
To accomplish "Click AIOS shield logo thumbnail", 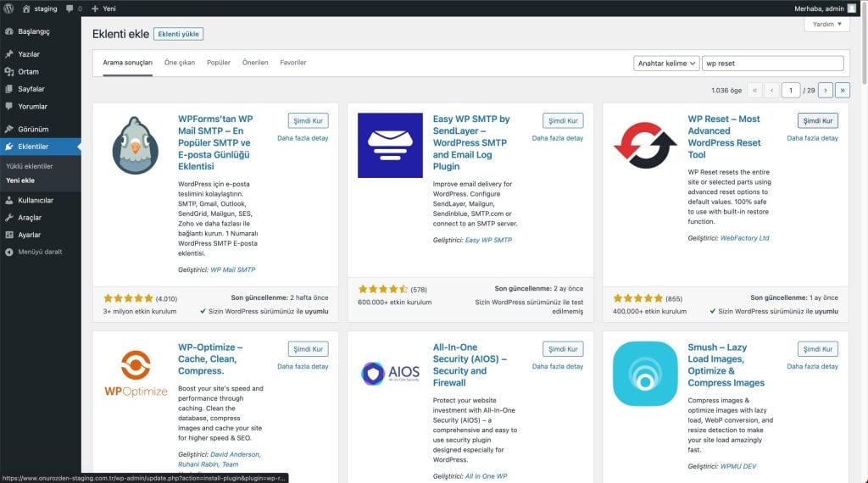I will coord(390,374).
